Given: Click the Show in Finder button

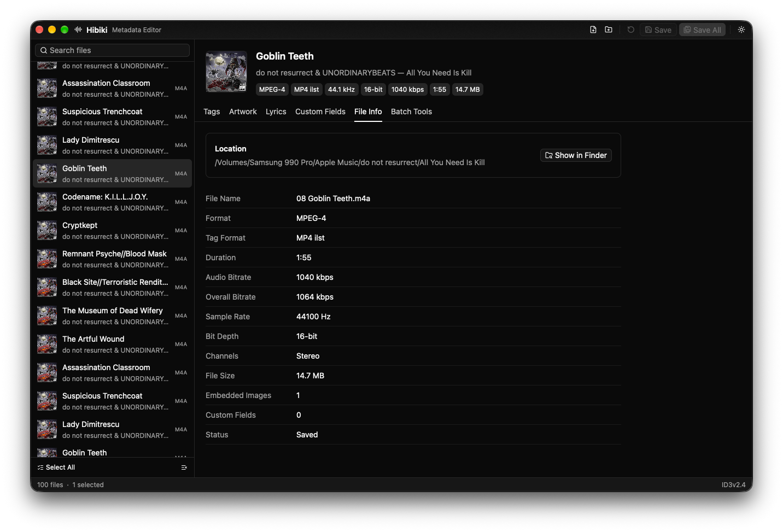Looking at the screenshot, I should pos(576,155).
